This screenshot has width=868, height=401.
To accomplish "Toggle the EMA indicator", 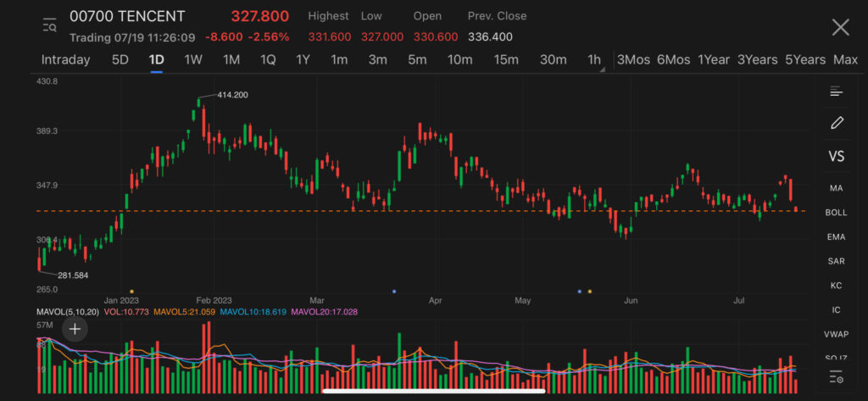I will coord(837,237).
